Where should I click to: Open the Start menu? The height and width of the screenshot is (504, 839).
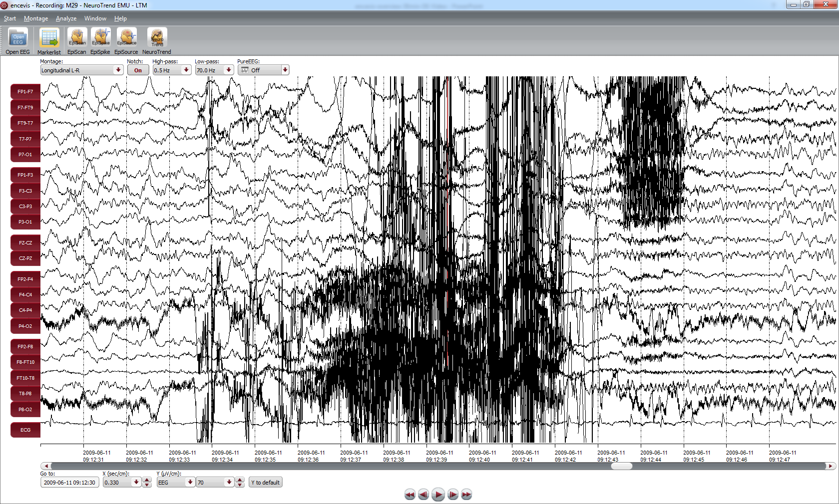pyautogui.click(x=10, y=18)
